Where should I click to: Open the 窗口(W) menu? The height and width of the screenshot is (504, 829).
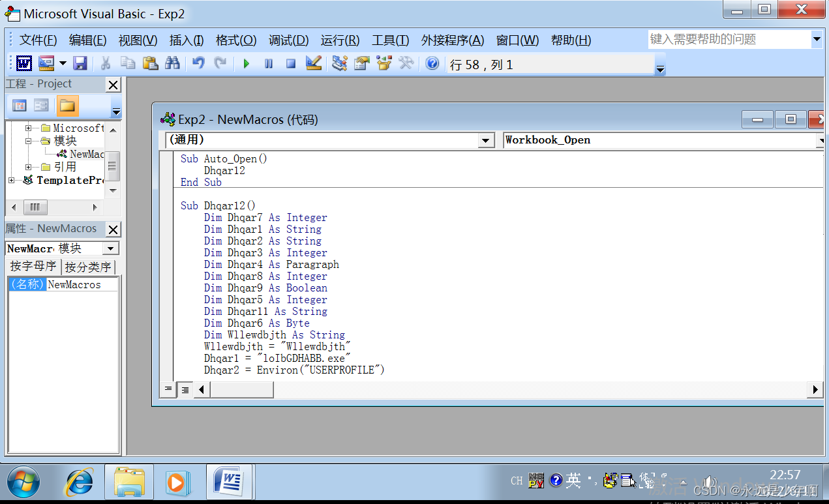518,40
